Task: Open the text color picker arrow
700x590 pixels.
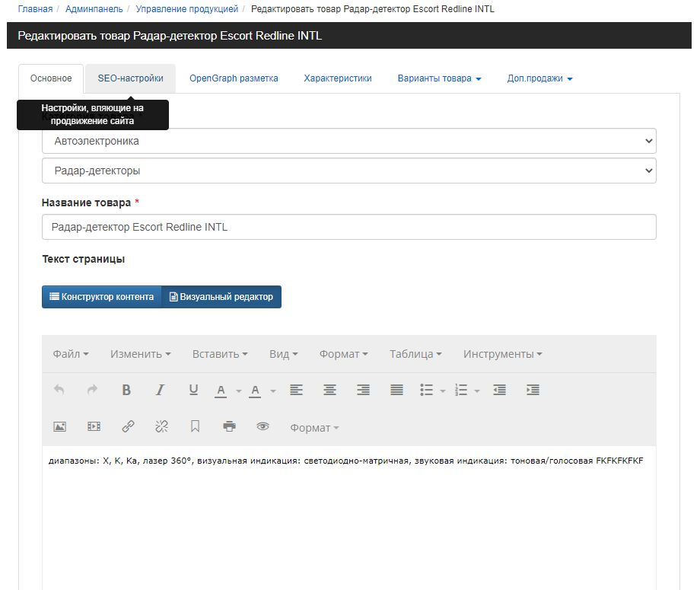Action: (239, 391)
